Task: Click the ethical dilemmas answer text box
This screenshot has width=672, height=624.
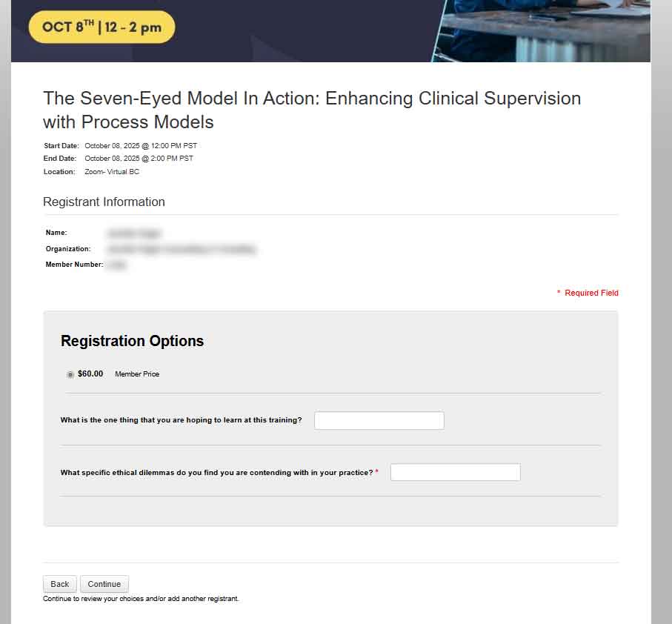Action: tap(455, 472)
